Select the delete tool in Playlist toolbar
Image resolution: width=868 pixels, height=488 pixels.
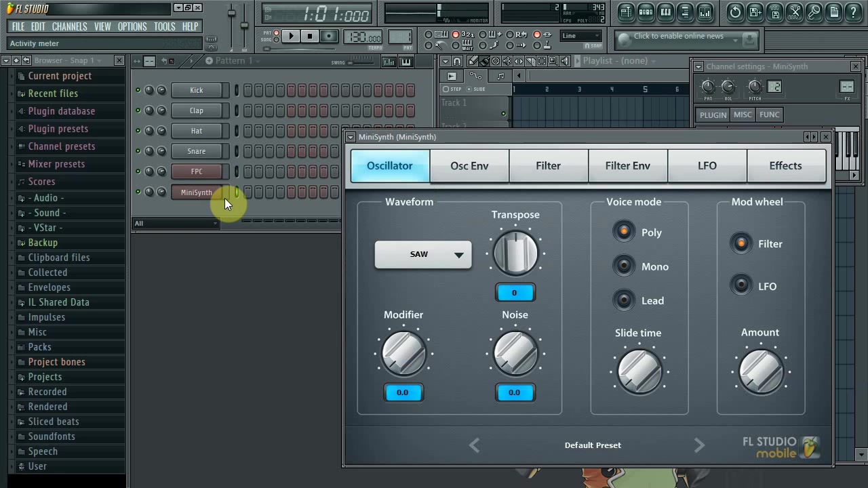(495, 62)
